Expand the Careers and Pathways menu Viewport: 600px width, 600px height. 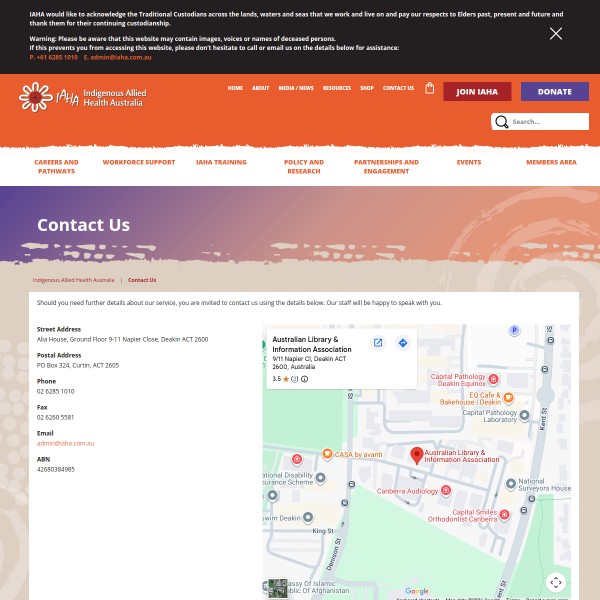click(x=56, y=166)
